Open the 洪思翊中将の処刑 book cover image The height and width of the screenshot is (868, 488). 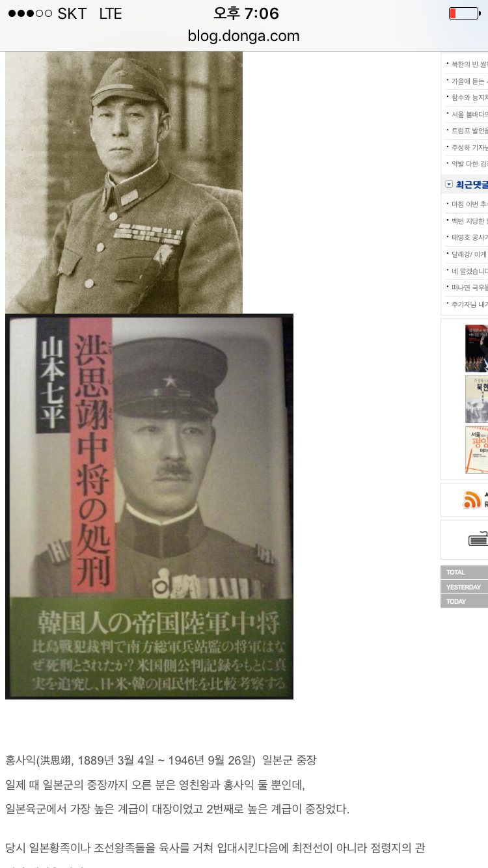[149, 506]
